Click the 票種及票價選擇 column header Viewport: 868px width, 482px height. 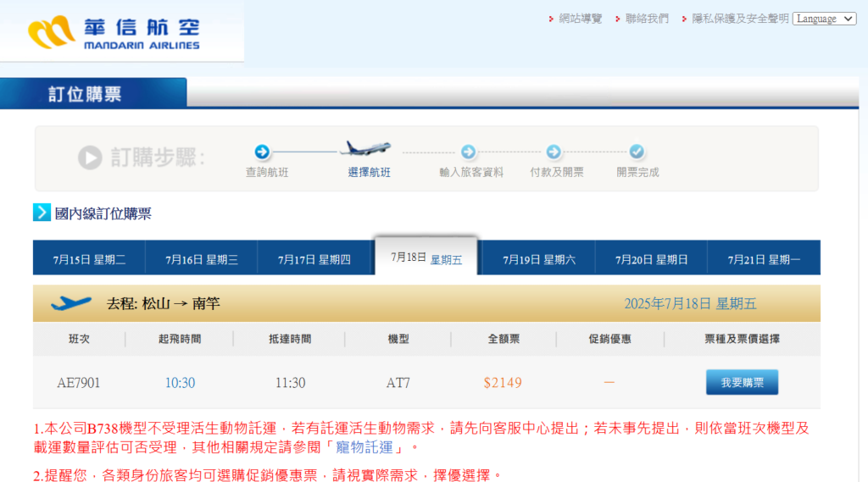[742, 339]
